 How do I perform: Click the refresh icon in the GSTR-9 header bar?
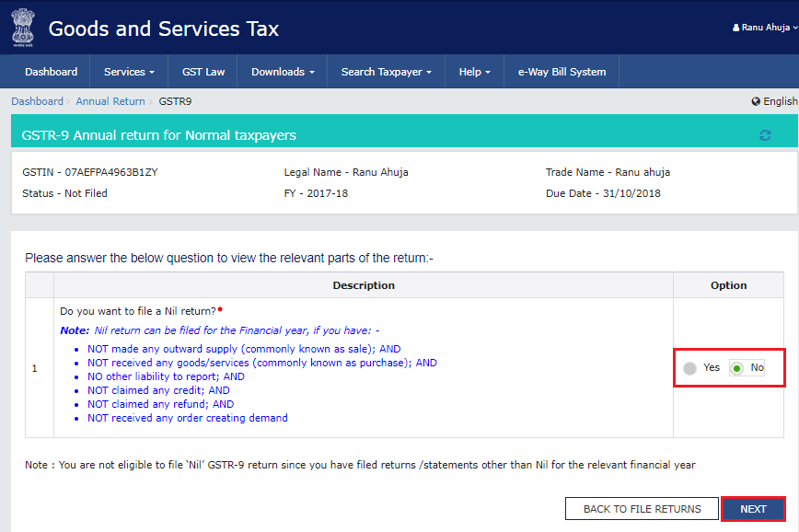coord(765,135)
